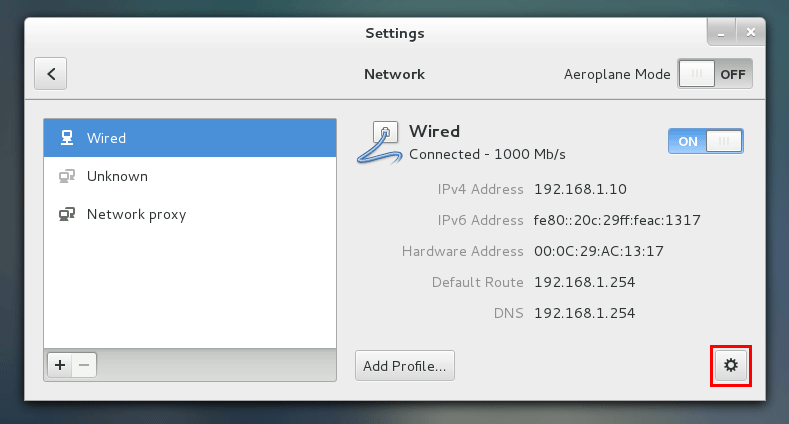The height and width of the screenshot is (424, 789).
Task: Turn off the Wired connection switch
Action: 705,141
